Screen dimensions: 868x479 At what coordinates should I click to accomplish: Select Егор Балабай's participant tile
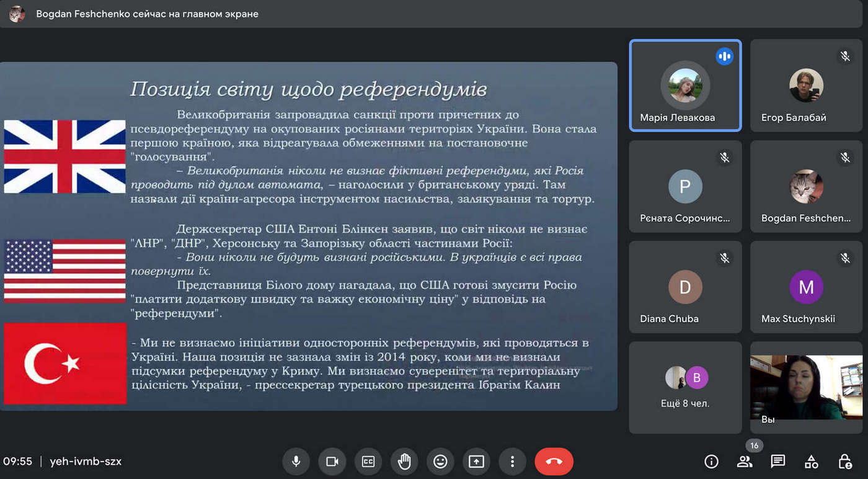coord(806,86)
